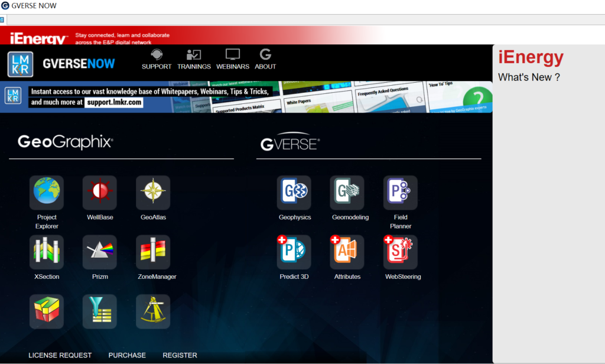Click the LMKR logo in header
Screen dimensions: 605x364
point(20,64)
